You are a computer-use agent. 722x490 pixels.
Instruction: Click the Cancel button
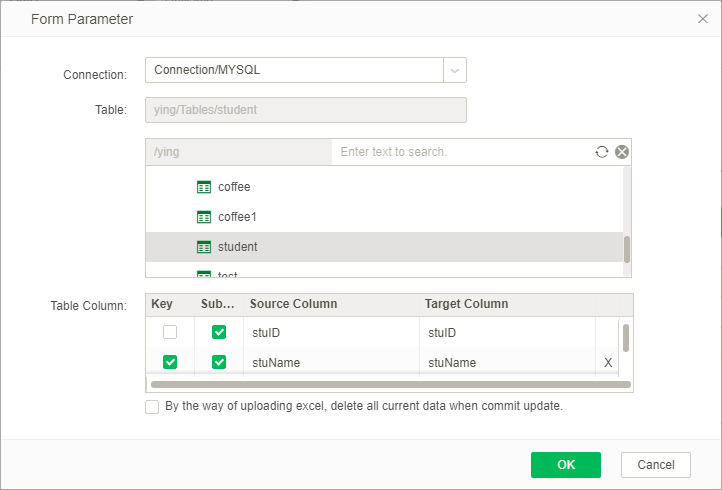[655, 464]
